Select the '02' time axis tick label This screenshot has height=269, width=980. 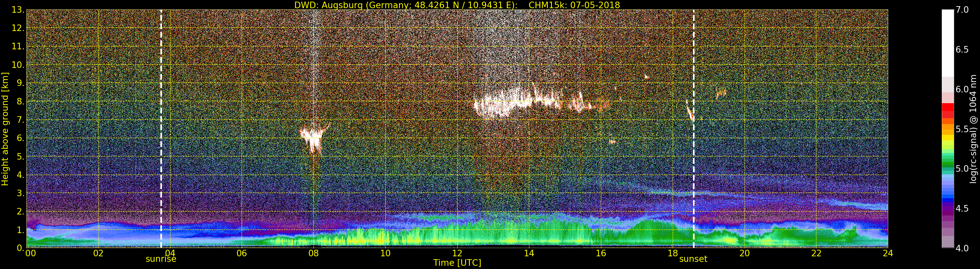(x=98, y=253)
